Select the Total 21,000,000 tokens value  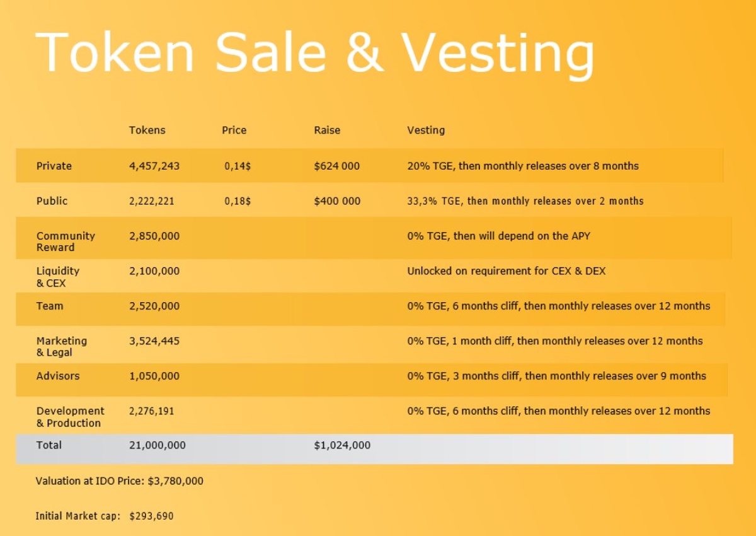(157, 445)
